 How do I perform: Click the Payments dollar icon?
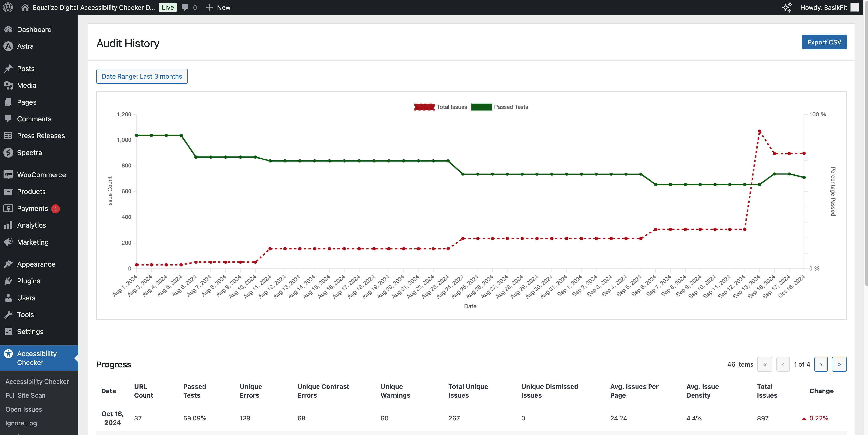coord(8,208)
